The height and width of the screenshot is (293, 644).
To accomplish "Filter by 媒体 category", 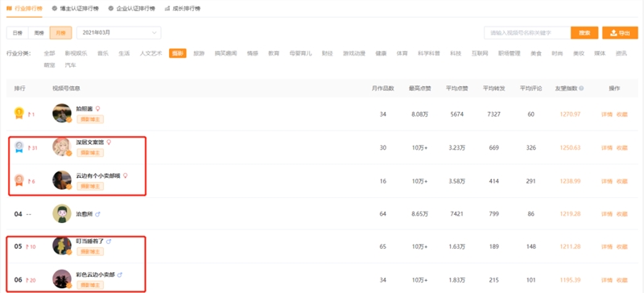I will point(600,53).
